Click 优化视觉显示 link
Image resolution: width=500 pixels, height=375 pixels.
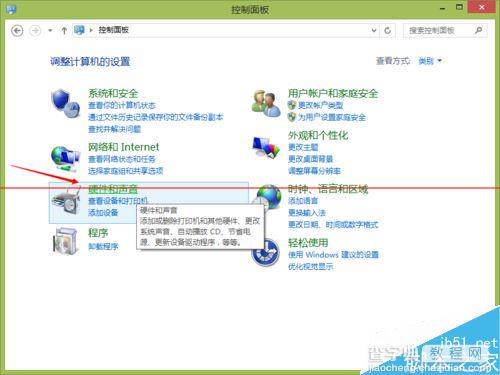coord(310,266)
